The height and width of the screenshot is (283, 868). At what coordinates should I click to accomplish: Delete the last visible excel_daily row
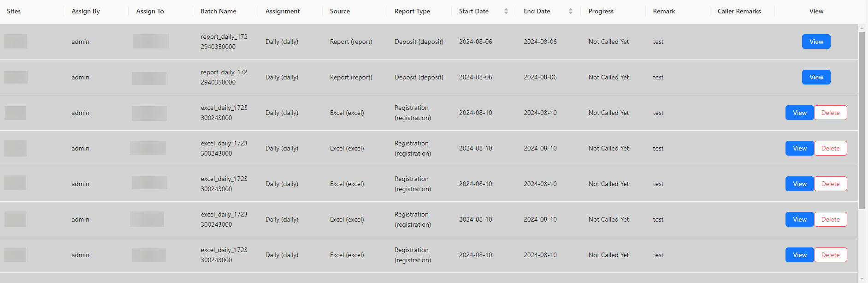[x=830, y=254]
